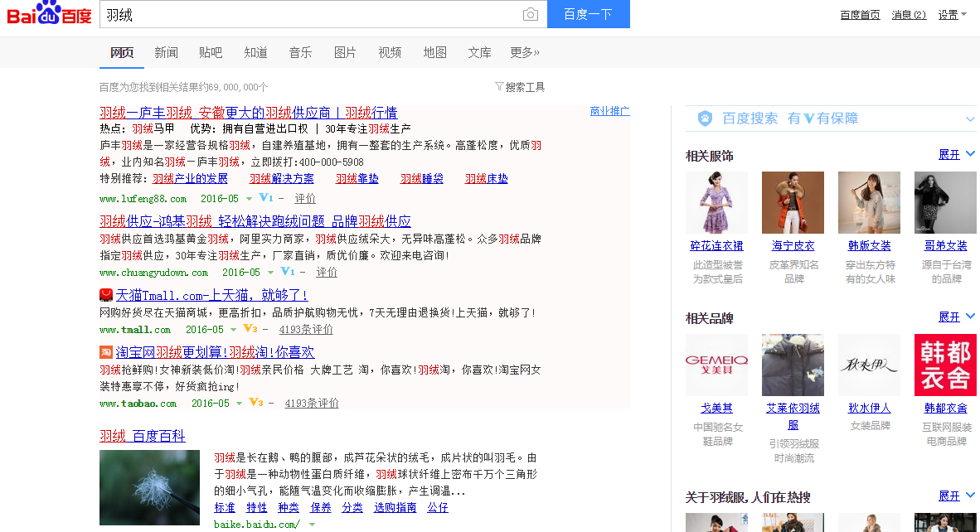Open the 海宁皮衣 thumbnail image
Viewport: 980px width, 532px height.
[x=793, y=203]
